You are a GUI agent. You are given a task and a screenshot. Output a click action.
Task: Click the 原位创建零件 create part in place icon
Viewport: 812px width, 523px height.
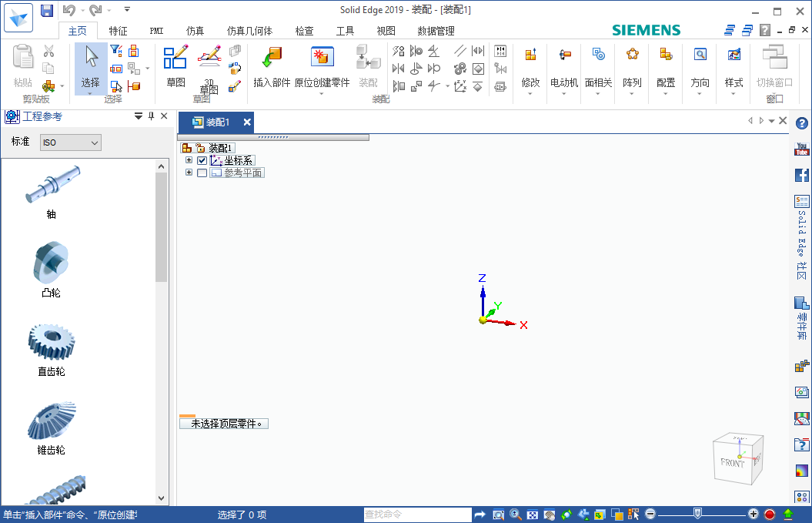tap(322, 66)
